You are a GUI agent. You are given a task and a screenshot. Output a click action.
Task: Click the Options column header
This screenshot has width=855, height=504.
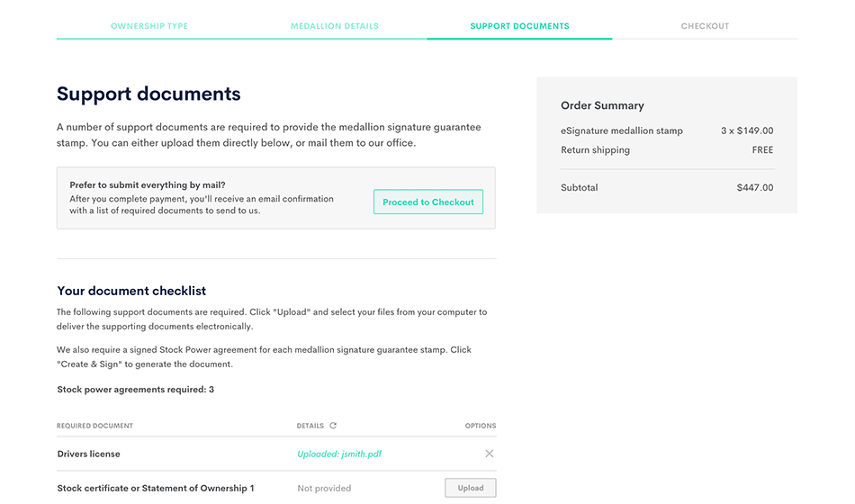pyautogui.click(x=480, y=426)
